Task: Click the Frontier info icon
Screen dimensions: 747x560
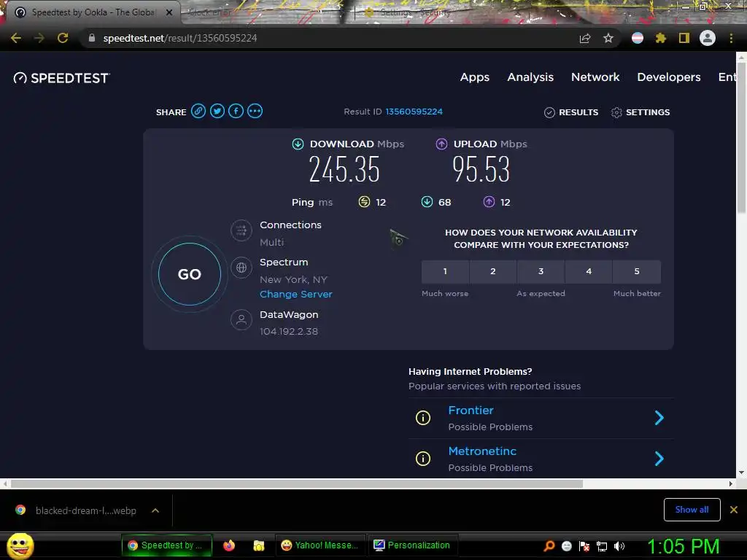Action: pos(423,418)
